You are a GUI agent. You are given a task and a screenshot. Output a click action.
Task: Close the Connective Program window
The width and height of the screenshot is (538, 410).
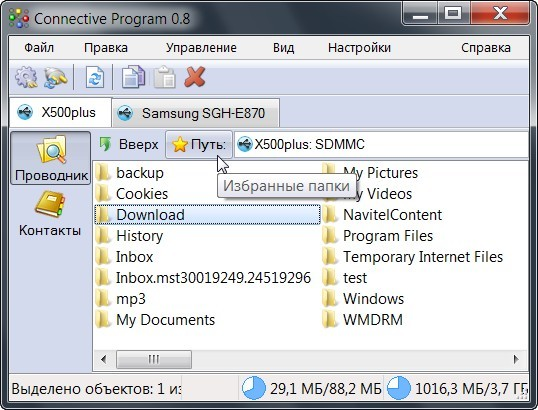pyautogui.click(x=500, y=14)
